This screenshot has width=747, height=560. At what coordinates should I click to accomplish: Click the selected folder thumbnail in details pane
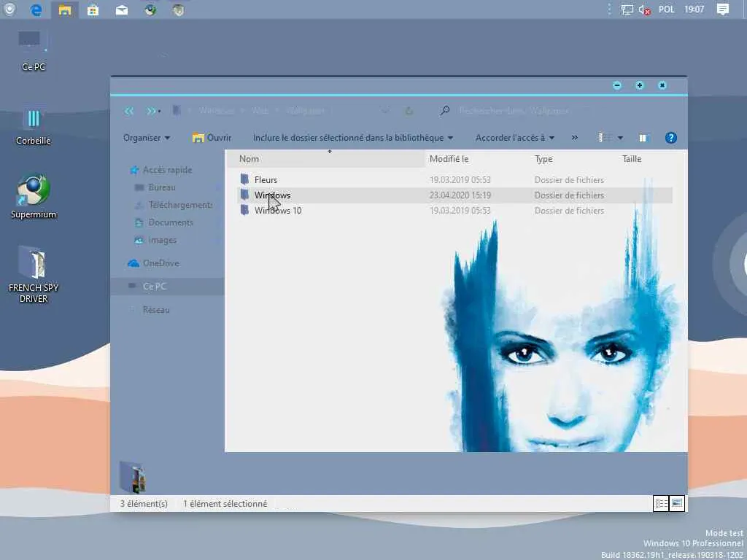[x=133, y=477]
